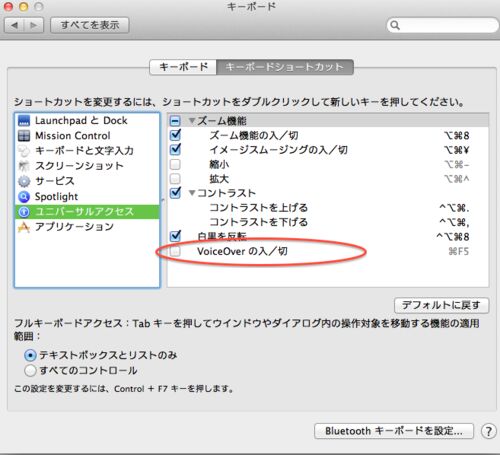Click the search magnifier icon

[x=395, y=25]
